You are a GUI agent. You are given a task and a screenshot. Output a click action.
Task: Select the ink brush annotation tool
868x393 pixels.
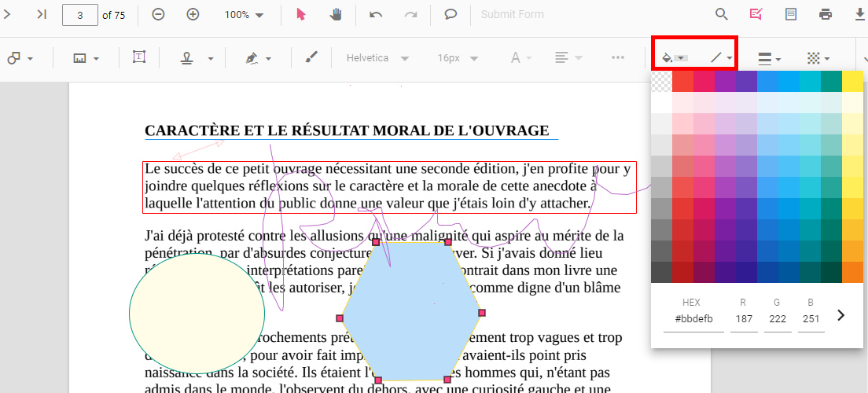[x=312, y=57]
